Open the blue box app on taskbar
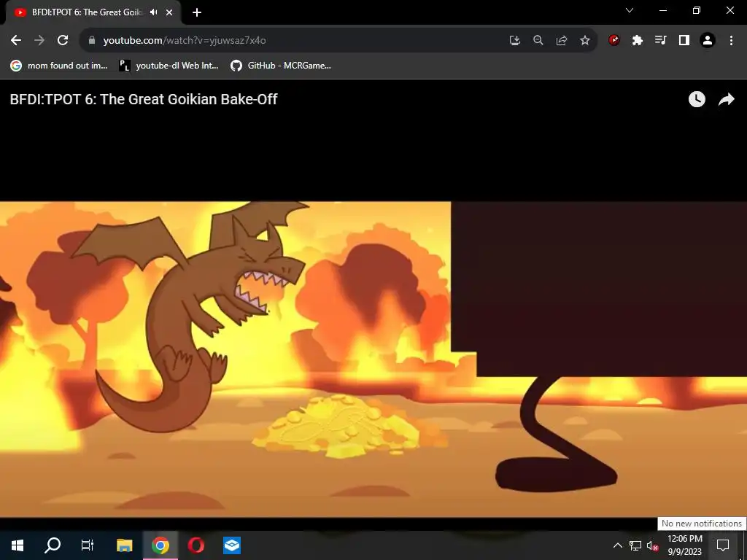The image size is (747, 560). tap(231, 545)
